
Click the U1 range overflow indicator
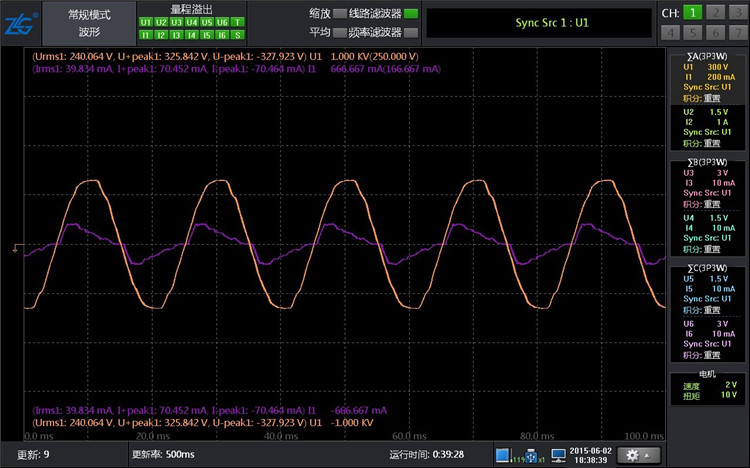146,21
